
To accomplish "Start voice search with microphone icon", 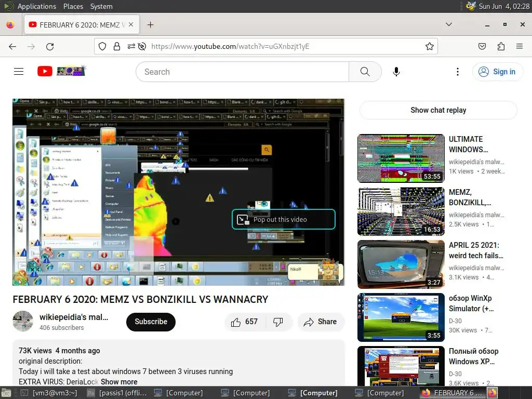I will tap(396, 72).
